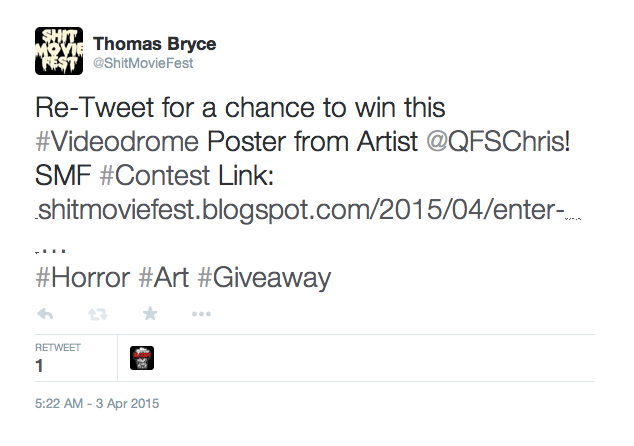Open the 5:22 AM - 3 Apr 2015 timestamp

pos(97,404)
